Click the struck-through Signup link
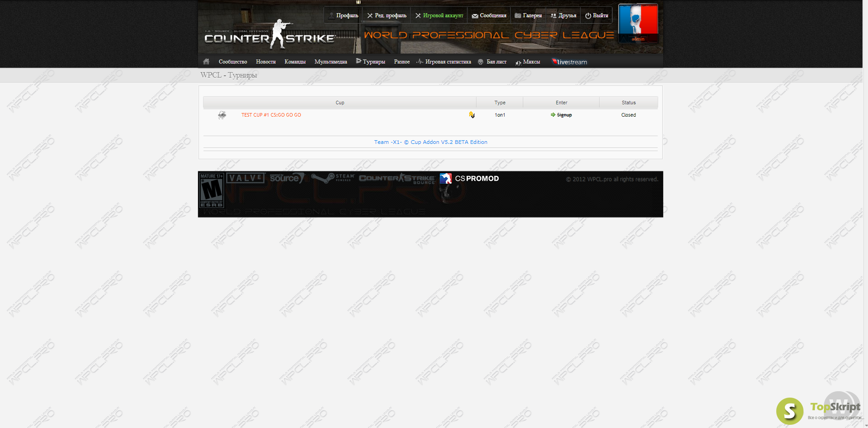The height and width of the screenshot is (428, 868). tap(564, 115)
